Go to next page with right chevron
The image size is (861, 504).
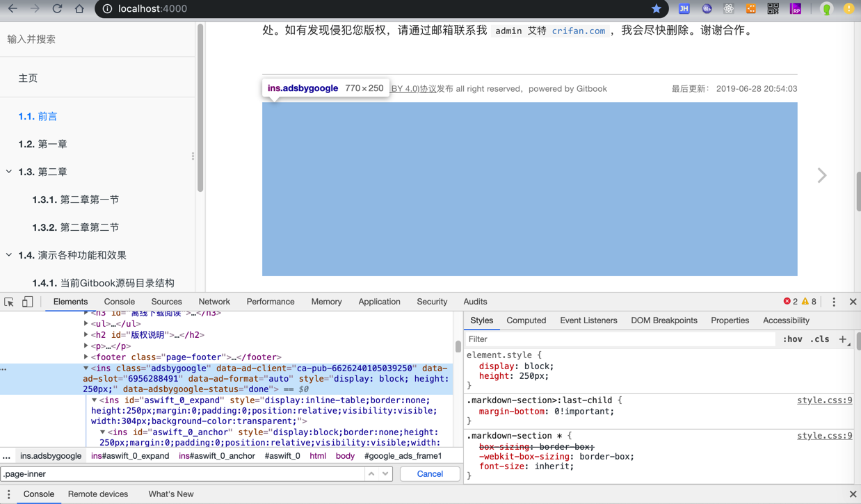click(x=822, y=175)
